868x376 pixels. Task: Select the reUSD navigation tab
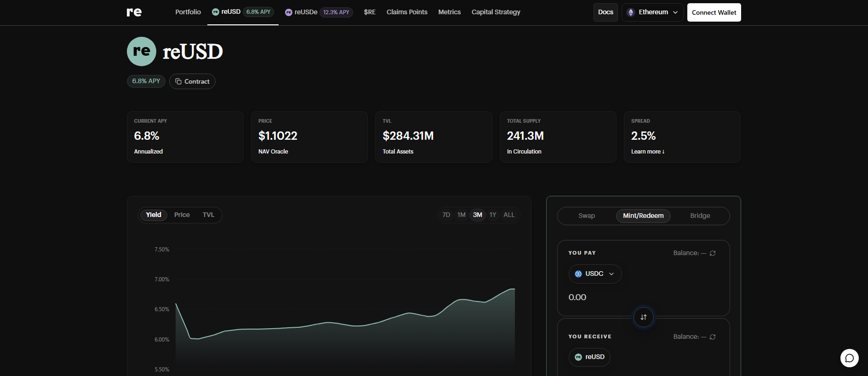coord(243,12)
